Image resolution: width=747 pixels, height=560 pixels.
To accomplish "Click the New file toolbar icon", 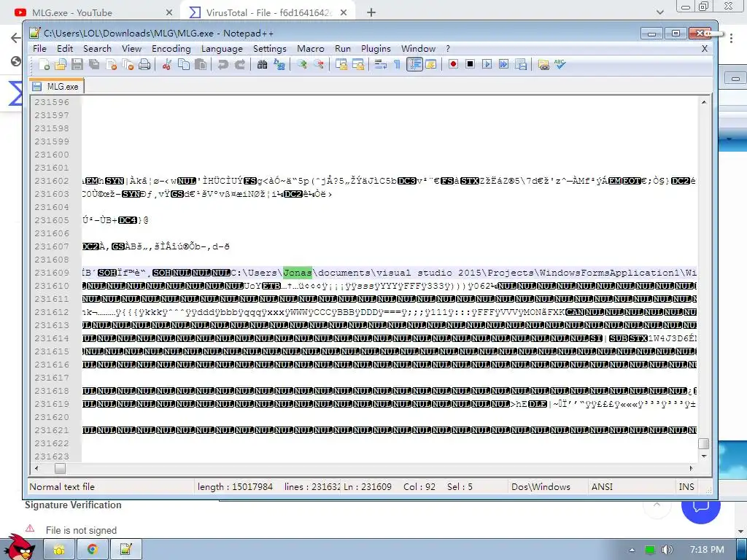I will 44,64.
